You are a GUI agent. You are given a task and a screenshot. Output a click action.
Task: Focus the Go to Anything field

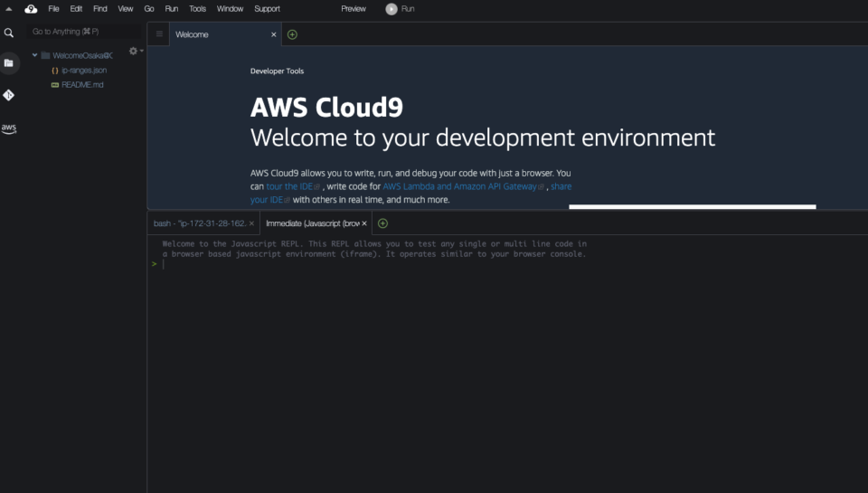coord(83,32)
